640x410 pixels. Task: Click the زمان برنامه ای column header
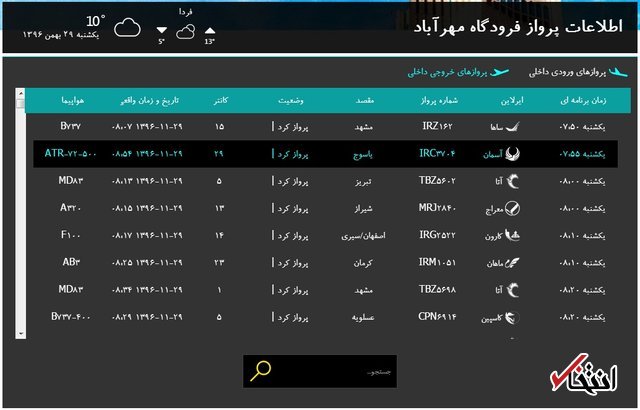[x=583, y=100]
